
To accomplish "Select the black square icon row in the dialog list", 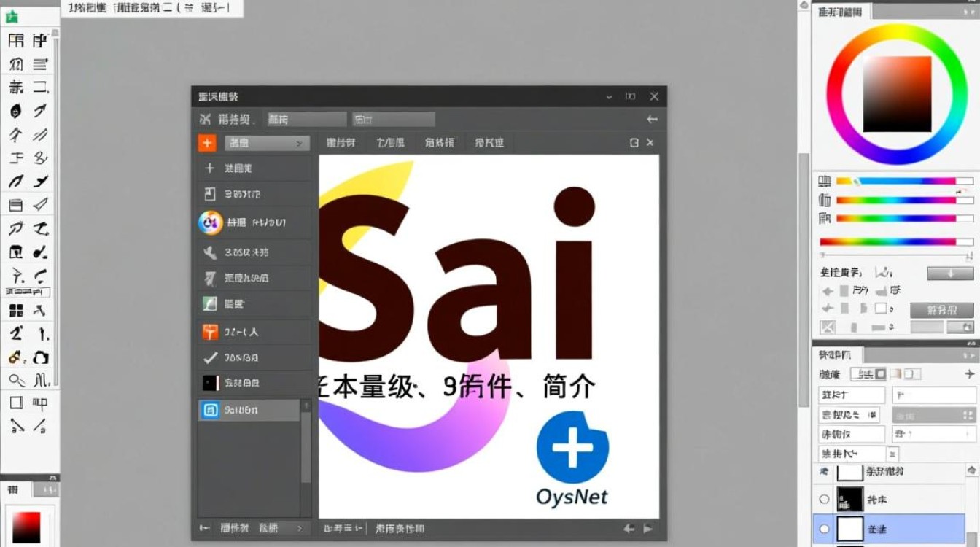I will click(x=254, y=383).
